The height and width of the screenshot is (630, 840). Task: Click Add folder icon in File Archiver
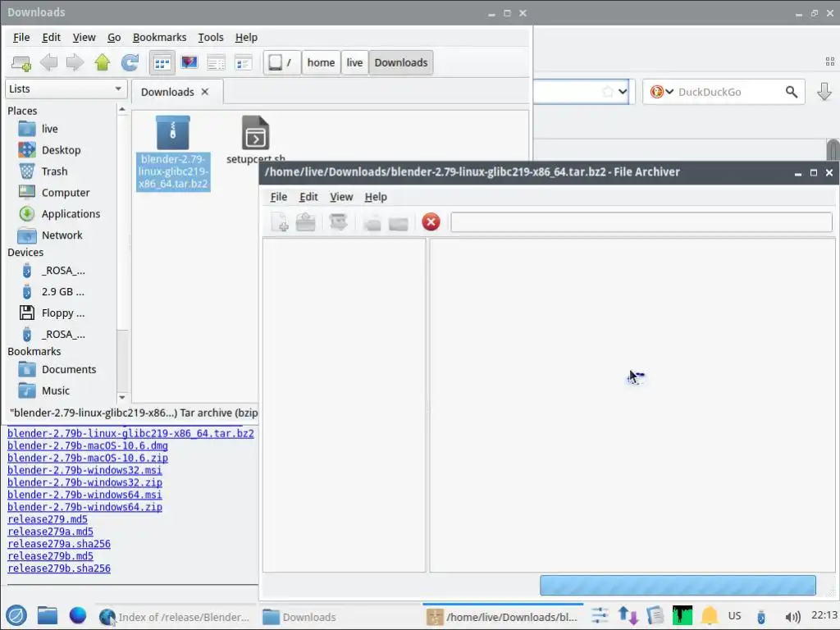click(399, 222)
